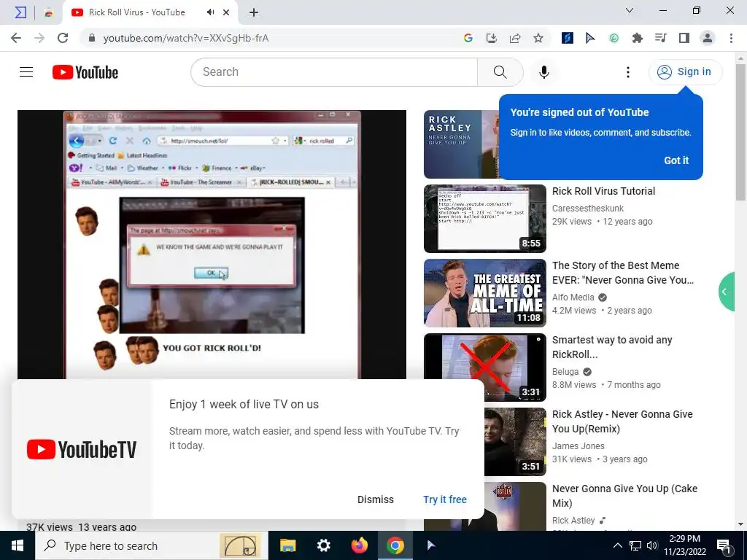Open the James Jones channel
747x560 pixels.
[578, 446]
